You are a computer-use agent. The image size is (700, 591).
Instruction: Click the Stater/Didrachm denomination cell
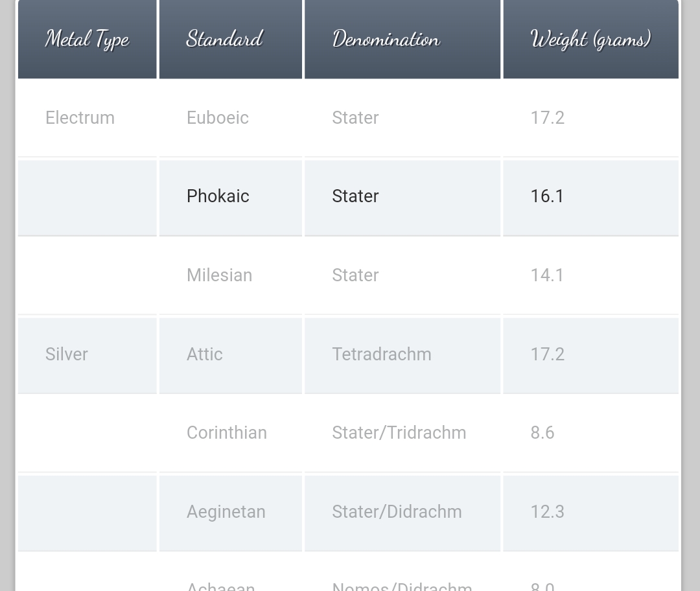[x=402, y=512]
